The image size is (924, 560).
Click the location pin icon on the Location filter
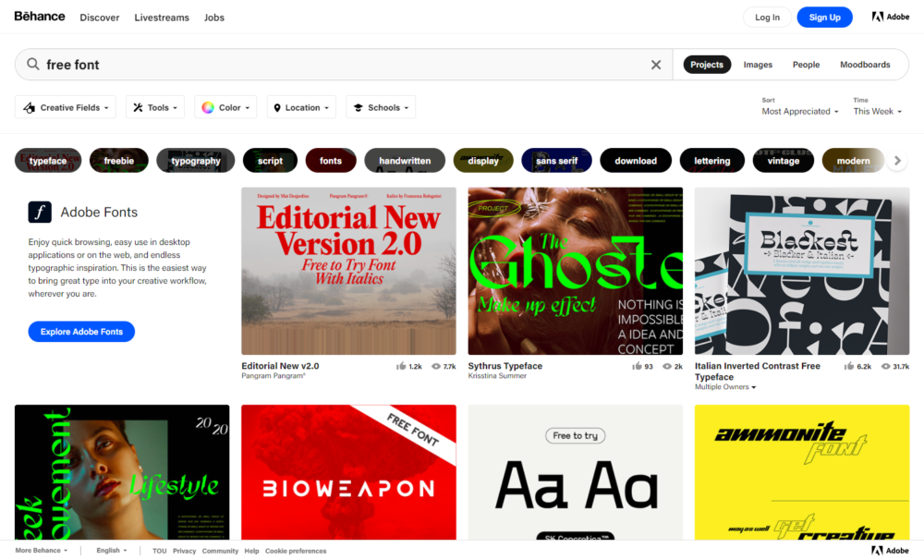click(278, 107)
